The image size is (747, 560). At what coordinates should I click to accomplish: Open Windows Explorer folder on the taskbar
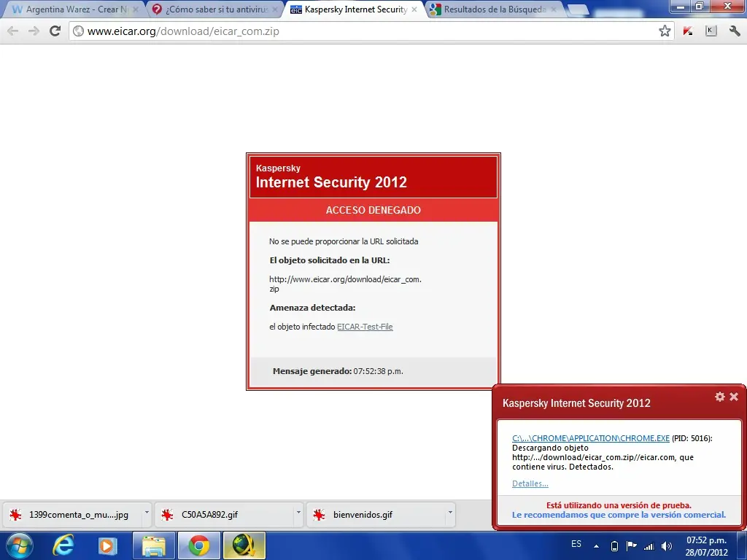pyautogui.click(x=154, y=545)
